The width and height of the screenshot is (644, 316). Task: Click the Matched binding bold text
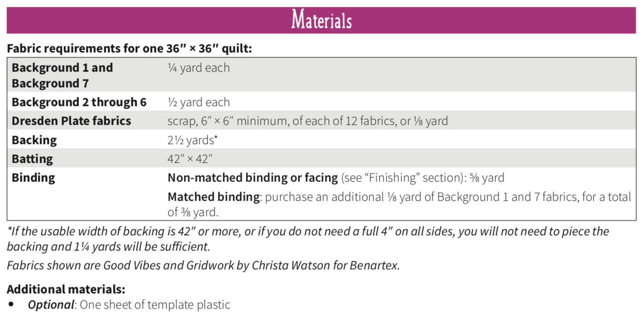click(x=213, y=197)
